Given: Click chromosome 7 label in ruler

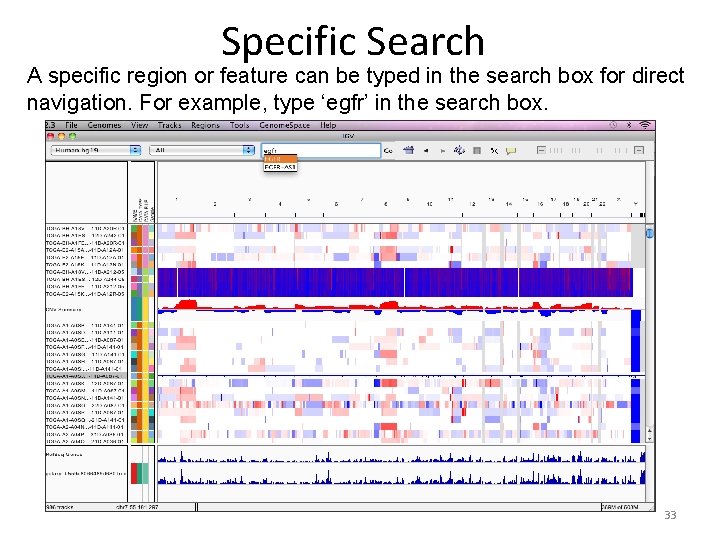Looking at the screenshot, I should pos(362,200).
